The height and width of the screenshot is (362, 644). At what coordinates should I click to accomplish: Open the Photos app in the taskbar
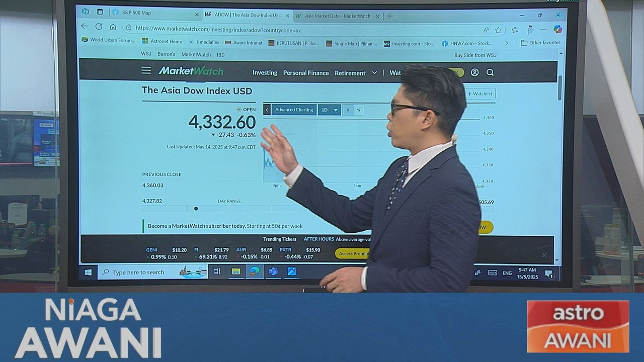pyautogui.click(x=292, y=271)
